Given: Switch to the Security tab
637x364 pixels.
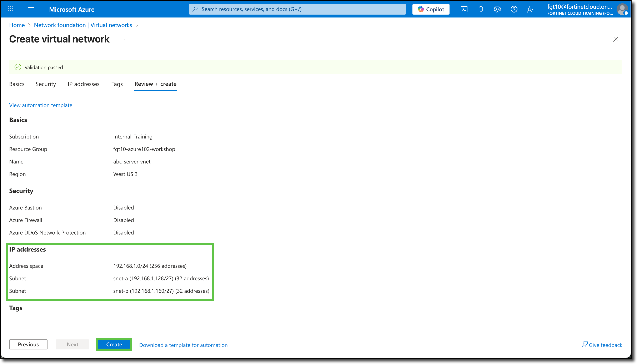Looking at the screenshot, I should pos(45,84).
